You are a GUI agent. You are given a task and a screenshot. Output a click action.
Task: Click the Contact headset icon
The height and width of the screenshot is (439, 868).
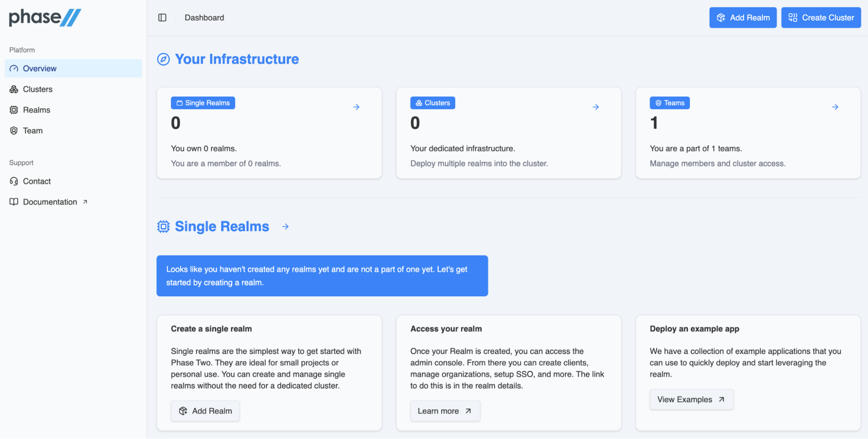13,181
